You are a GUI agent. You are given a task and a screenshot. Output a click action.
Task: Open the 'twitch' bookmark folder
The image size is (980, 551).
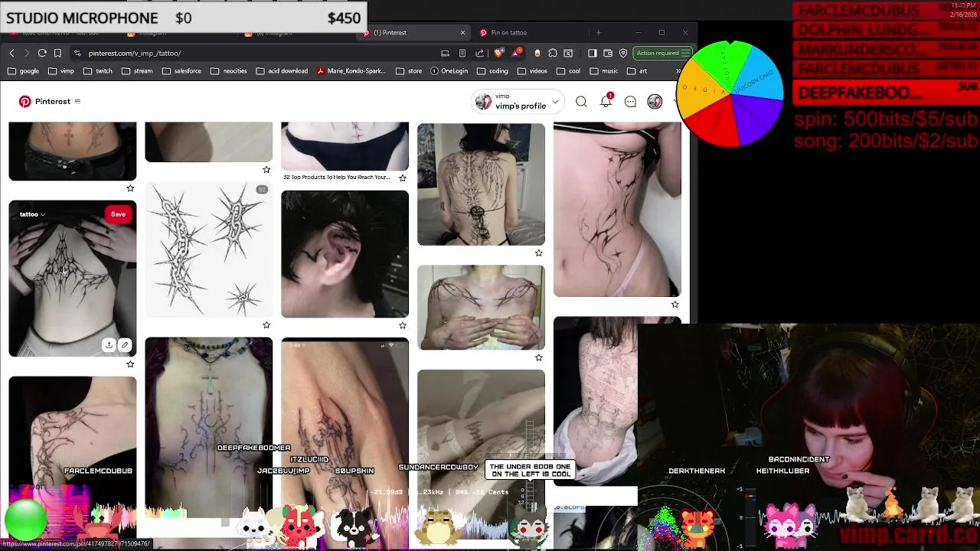[x=97, y=70]
